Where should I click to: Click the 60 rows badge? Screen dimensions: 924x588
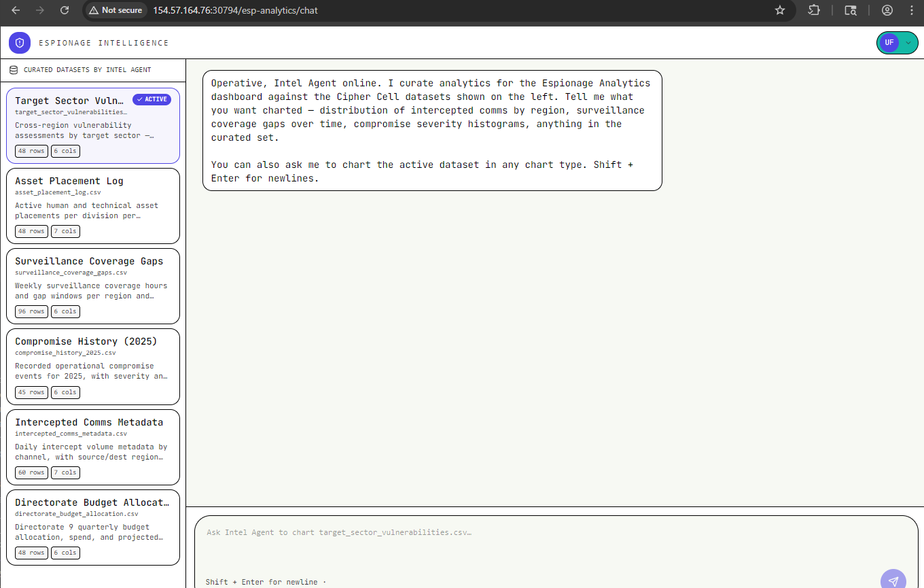pyautogui.click(x=31, y=472)
